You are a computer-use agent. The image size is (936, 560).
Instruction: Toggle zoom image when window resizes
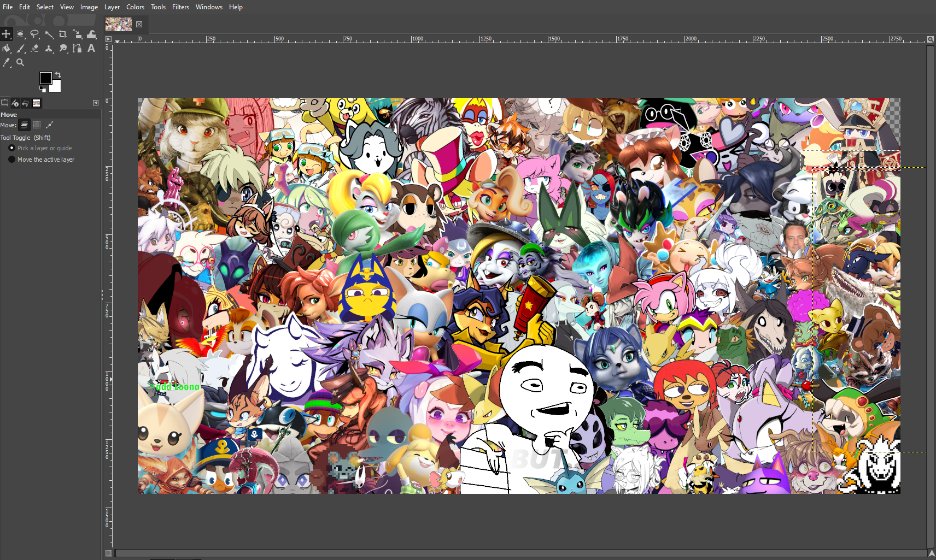click(x=931, y=39)
